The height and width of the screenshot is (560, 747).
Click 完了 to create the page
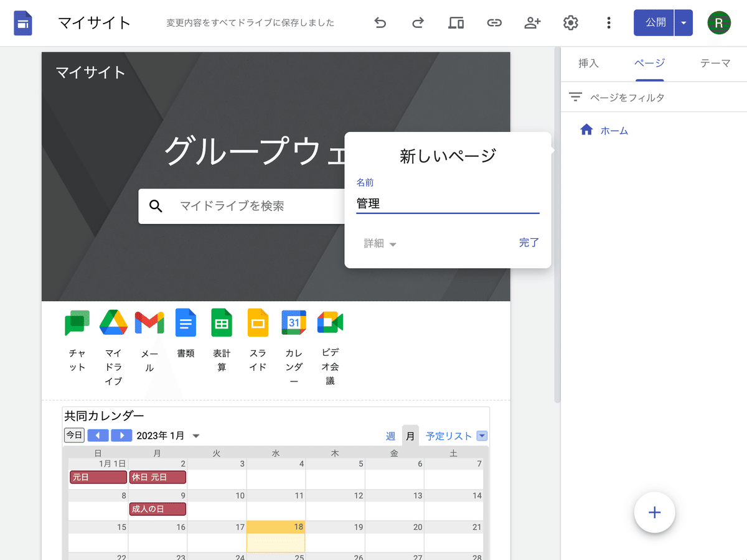click(529, 243)
